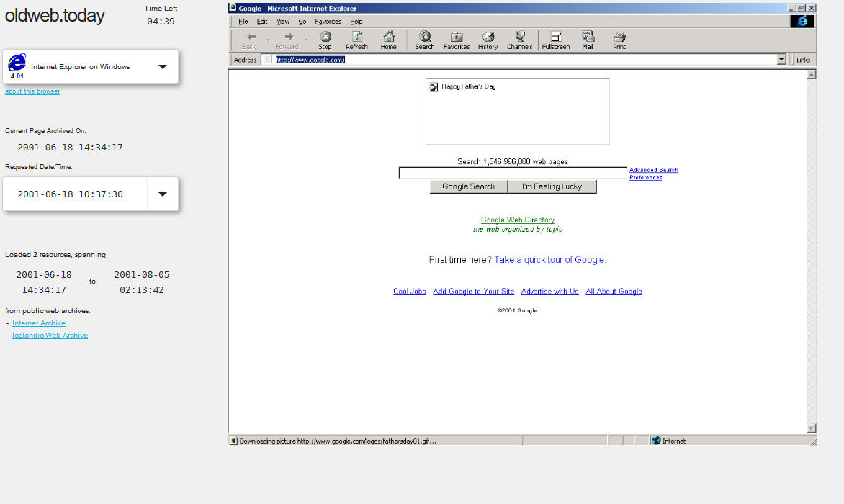Click the 2001-08-05 02:13:42 end date
The height and width of the screenshot is (504, 844).
pyautogui.click(x=142, y=282)
